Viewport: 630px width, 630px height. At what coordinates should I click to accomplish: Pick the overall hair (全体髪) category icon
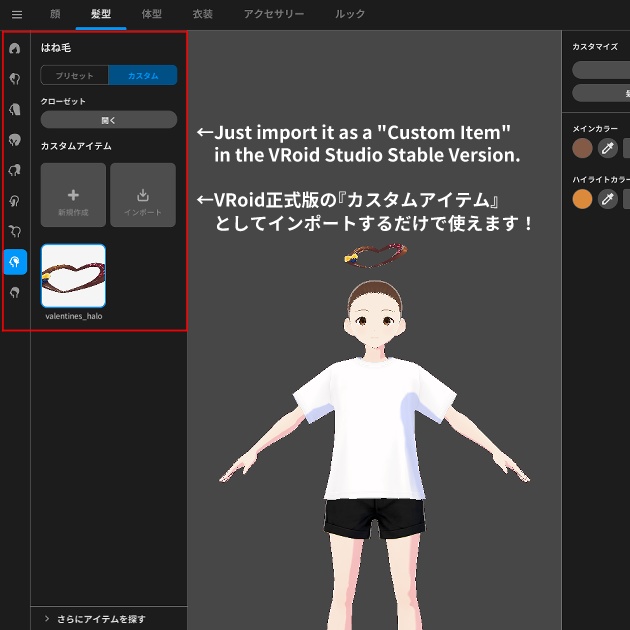click(15, 140)
